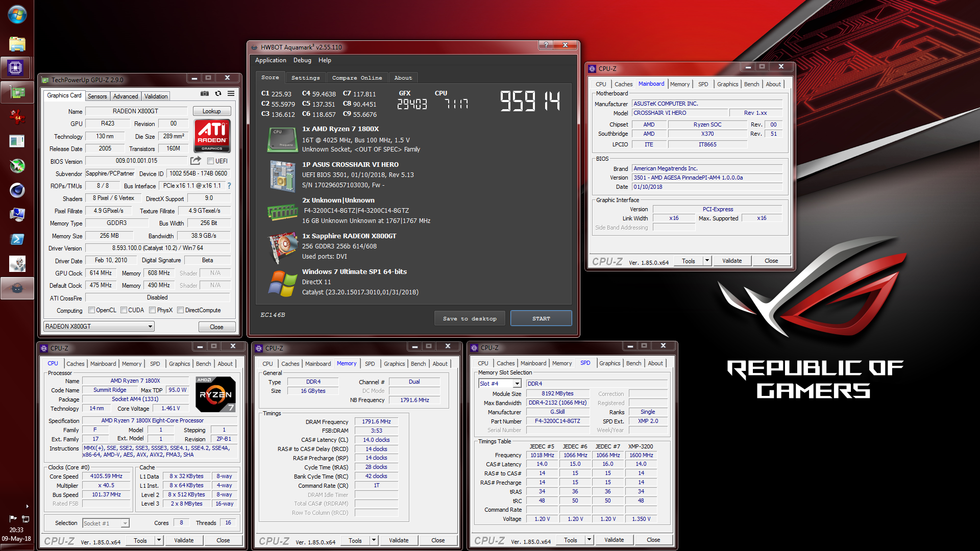Show hidden tray icons arrow

[x=27, y=506]
